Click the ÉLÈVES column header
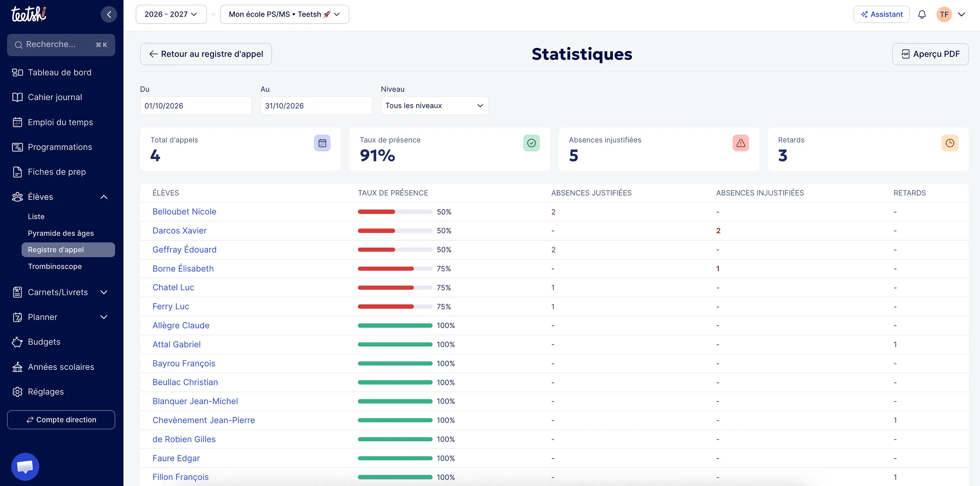Image resolution: width=980 pixels, height=486 pixels. pos(166,193)
